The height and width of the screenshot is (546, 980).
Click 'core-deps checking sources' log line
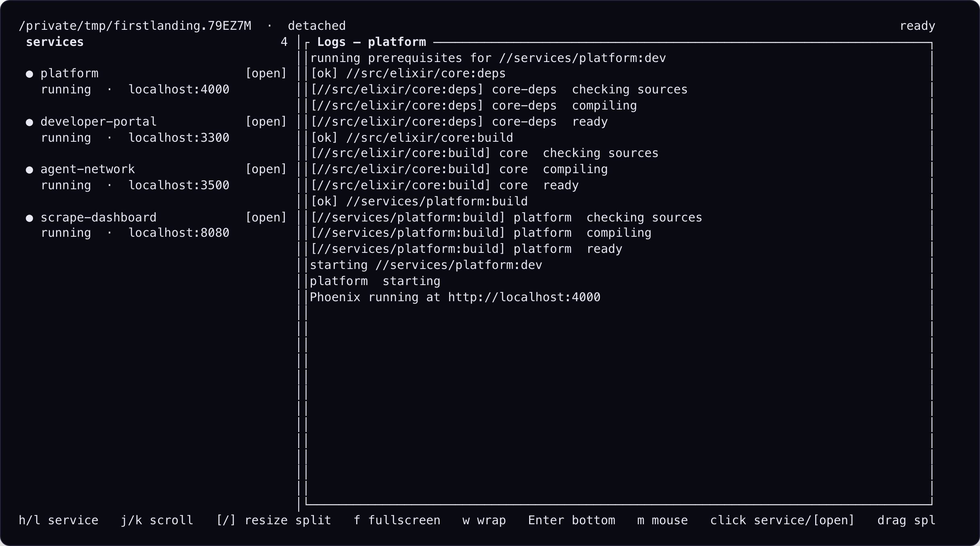(499, 89)
